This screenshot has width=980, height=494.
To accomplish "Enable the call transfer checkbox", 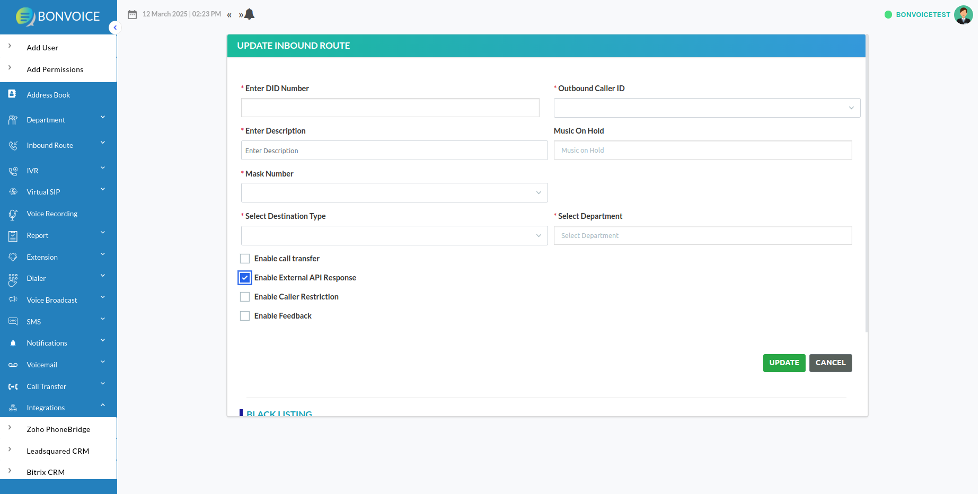I will click(245, 259).
